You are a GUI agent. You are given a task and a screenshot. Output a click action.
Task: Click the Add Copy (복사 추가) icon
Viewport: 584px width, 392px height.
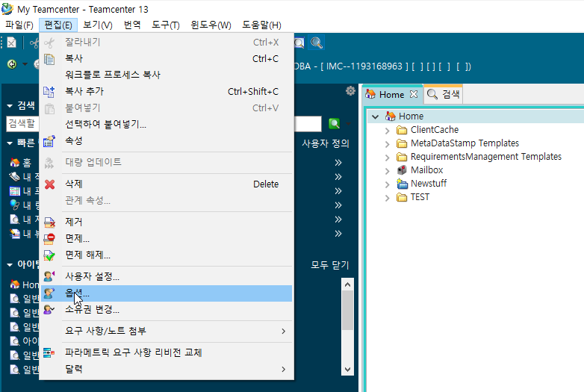(50, 92)
